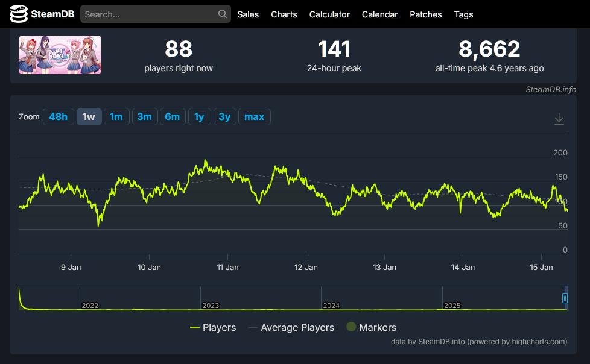Click the navigator range handle

click(x=565, y=298)
